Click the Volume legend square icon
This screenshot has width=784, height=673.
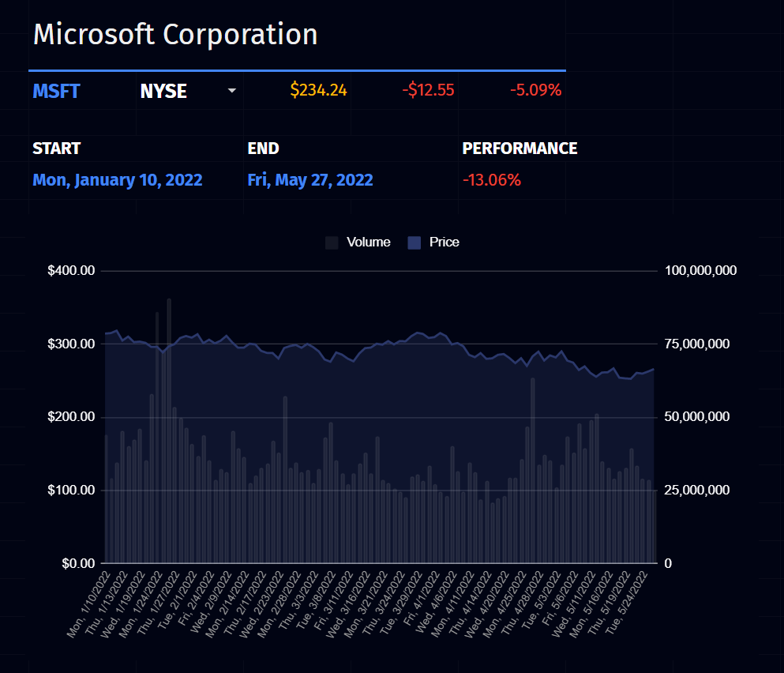point(332,242)
